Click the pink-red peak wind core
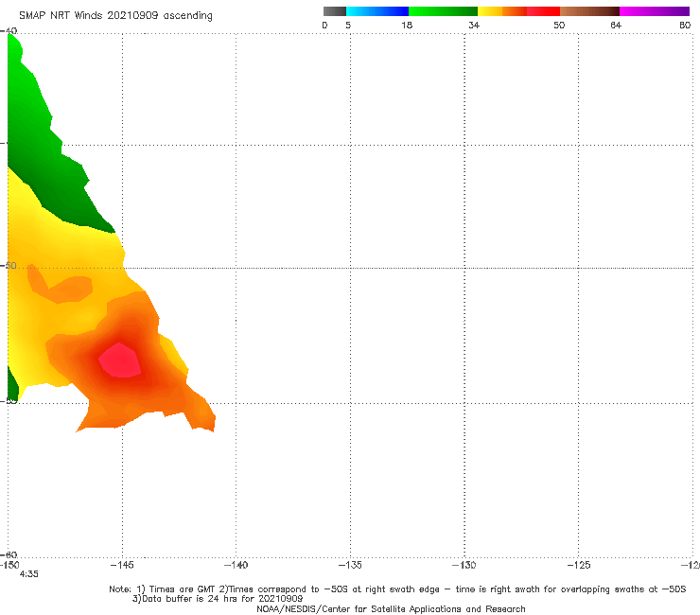 [119, 360]
